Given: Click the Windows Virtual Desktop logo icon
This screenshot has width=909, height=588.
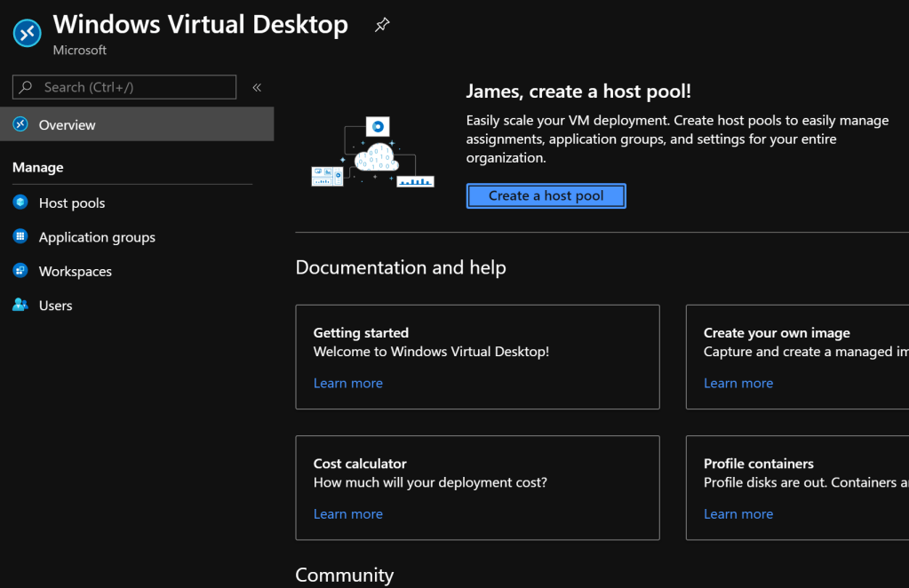Looking at the screenshot, I should click(x=27, y=33).
